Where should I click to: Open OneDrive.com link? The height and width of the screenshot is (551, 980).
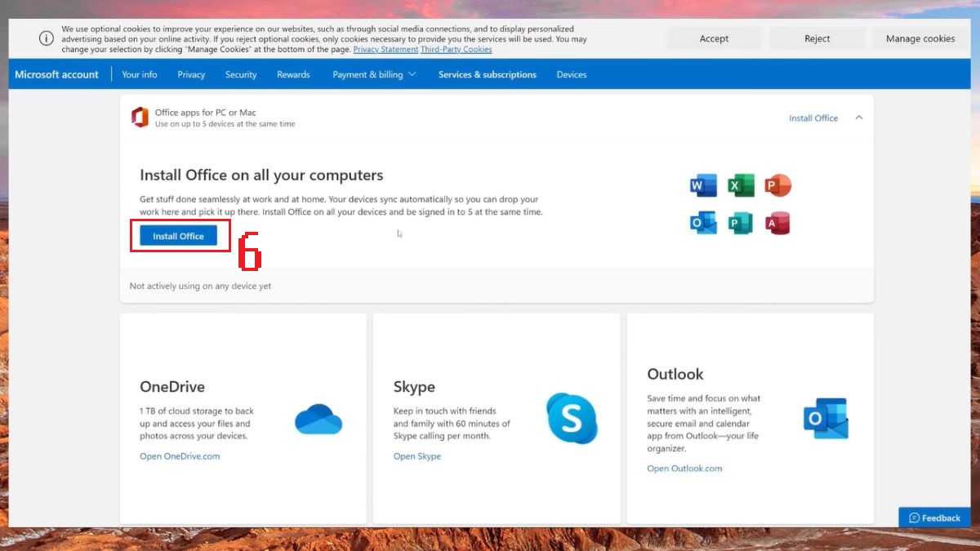(x=180, y=456)
